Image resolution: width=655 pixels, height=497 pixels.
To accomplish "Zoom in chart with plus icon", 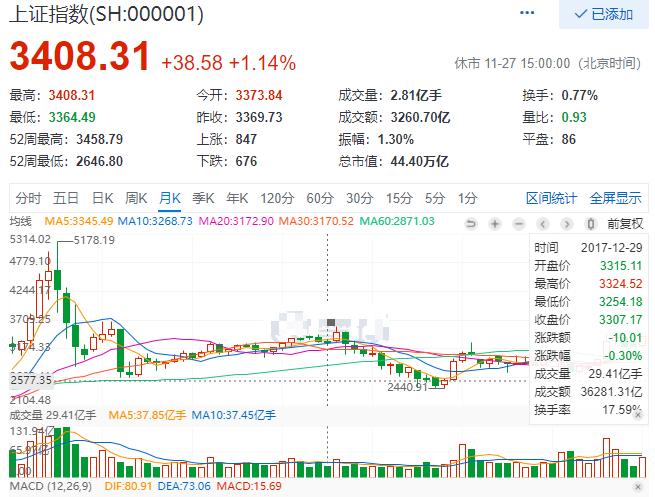I will 495,224.
